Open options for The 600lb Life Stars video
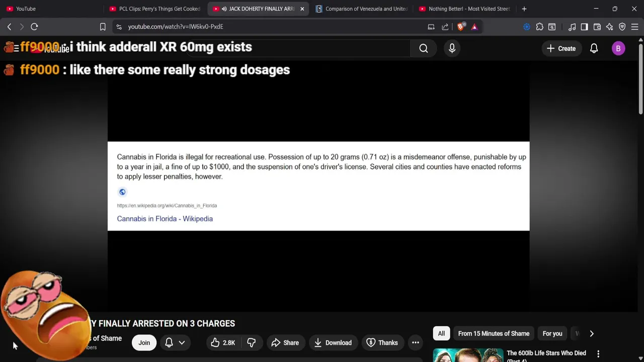This screenshot has width=644, height=362. tap(598, 354)
